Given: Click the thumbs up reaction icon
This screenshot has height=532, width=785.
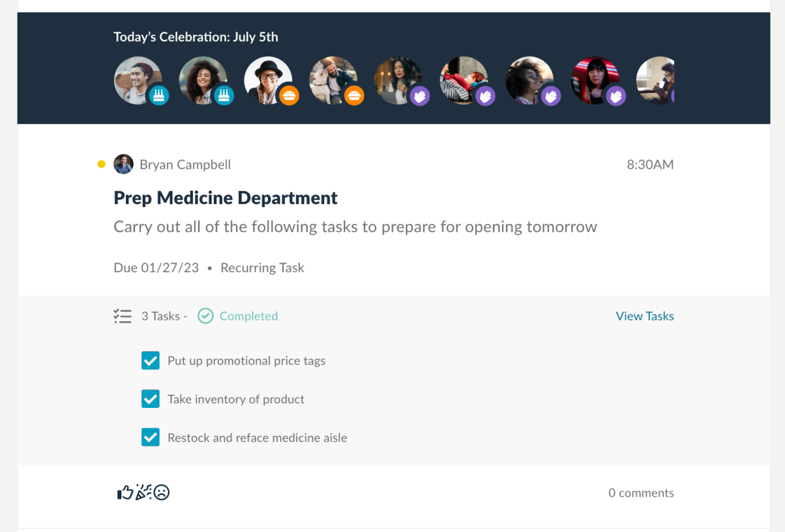Looking at the screenshot, I should 125,492.
